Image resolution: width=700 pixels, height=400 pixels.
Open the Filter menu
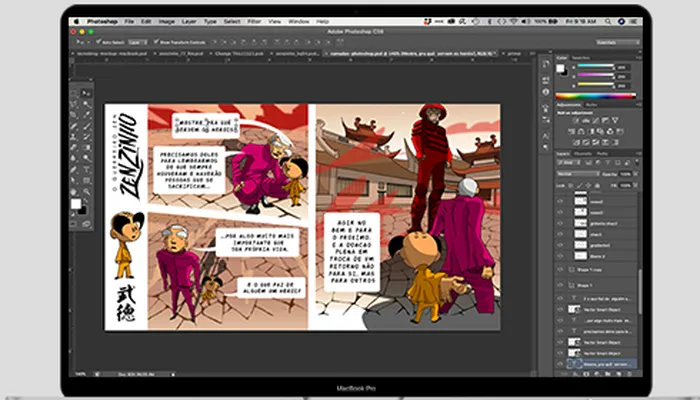254,21
